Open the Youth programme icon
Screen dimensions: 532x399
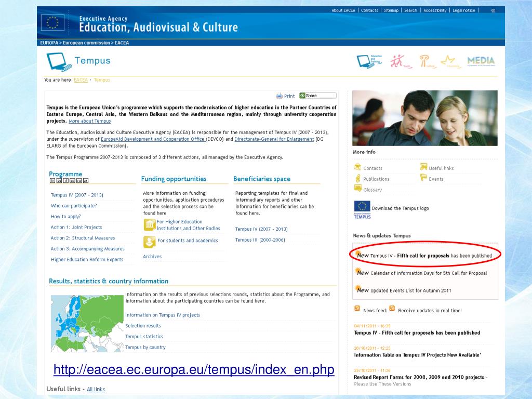coord(401,61)
